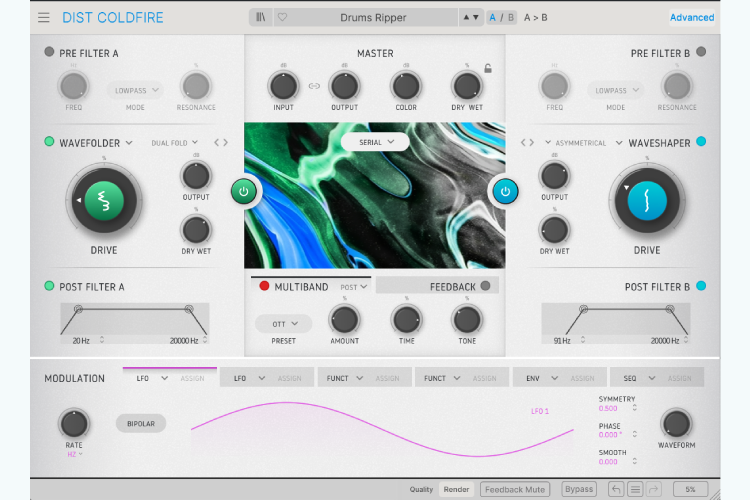This screenshot has height=500, width=750.
Task: Click the redo arrow in bottom bar
Action: [x=654, y=489]
